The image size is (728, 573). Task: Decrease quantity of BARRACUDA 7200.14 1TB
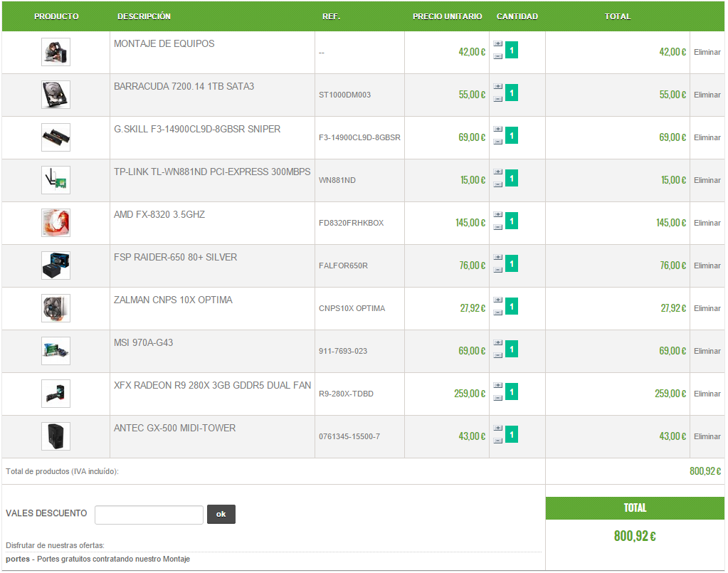pos(497,99)
